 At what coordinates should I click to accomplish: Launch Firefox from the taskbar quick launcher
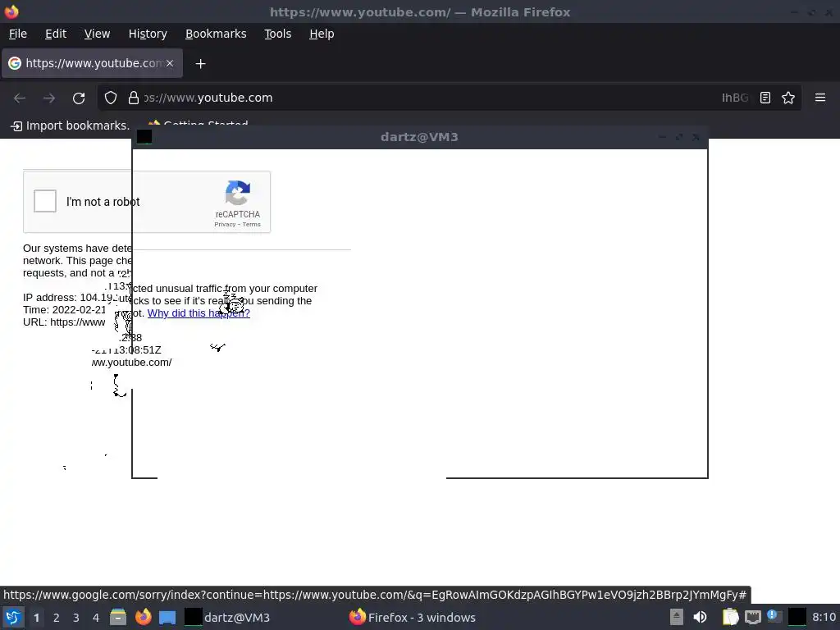point(143,617)
